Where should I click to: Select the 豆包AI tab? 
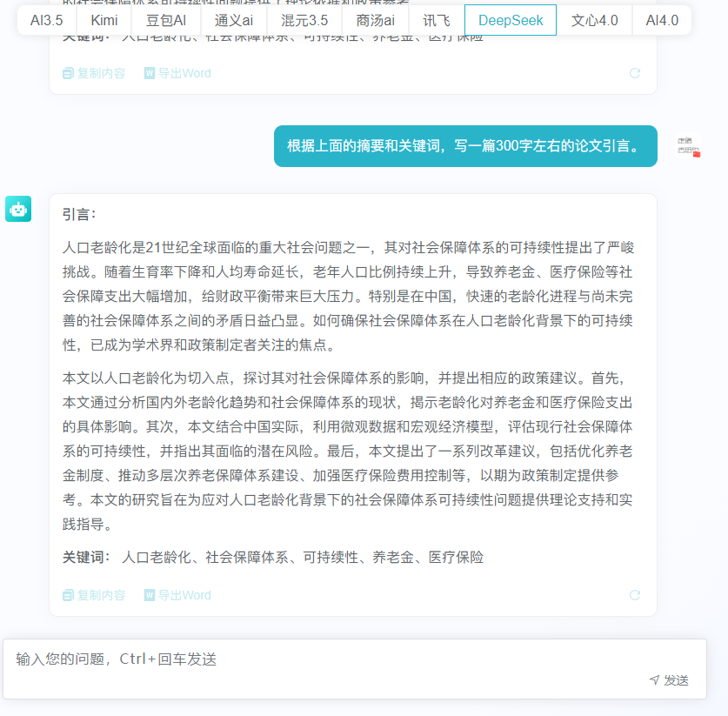166,20
